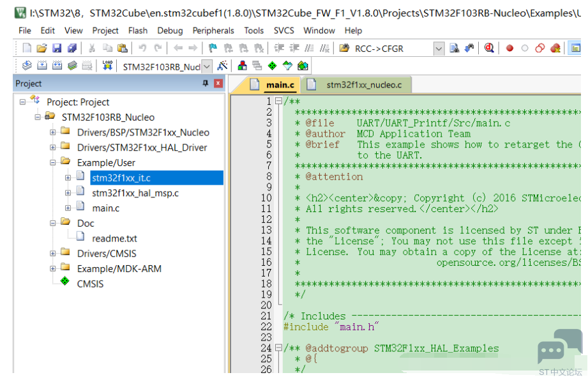Open the File menu
The height and width of the screenshot is (382, 588).
pos(25,31)
